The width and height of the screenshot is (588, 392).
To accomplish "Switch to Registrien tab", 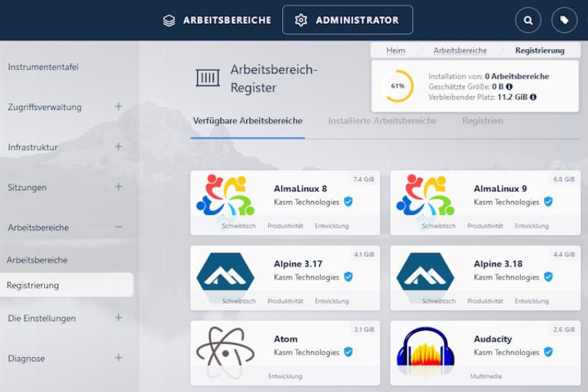I will click(x=482, y=121).
